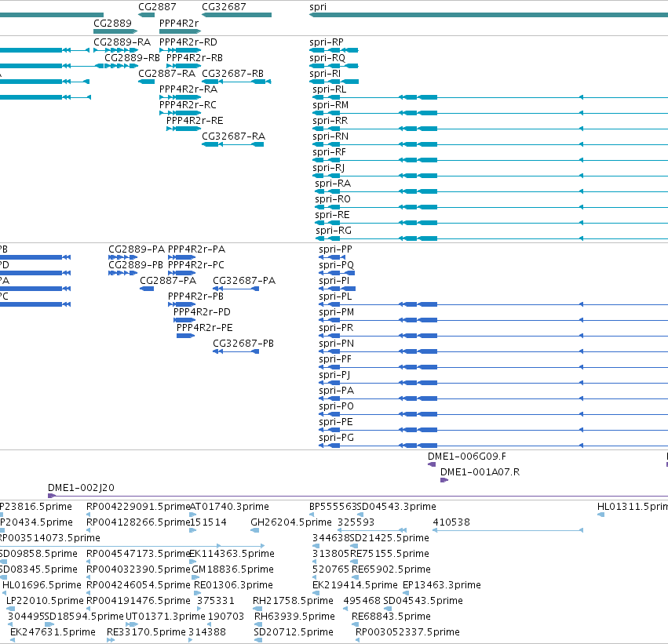Viewport: 668px width, 644px height.
Task: Click the PPP4R2r-RB transcript label
Action: pyautogui.click(x=195, y=58)
